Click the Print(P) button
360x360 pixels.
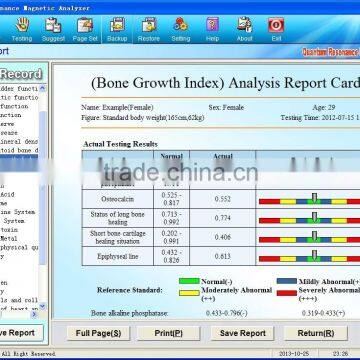coord(169,333)
